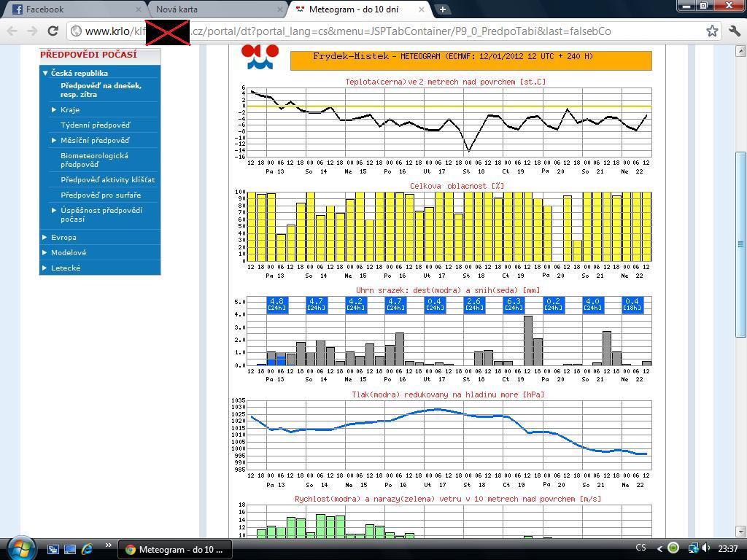Close the Facebook tab
747x560 pixels.
(139, 9)
